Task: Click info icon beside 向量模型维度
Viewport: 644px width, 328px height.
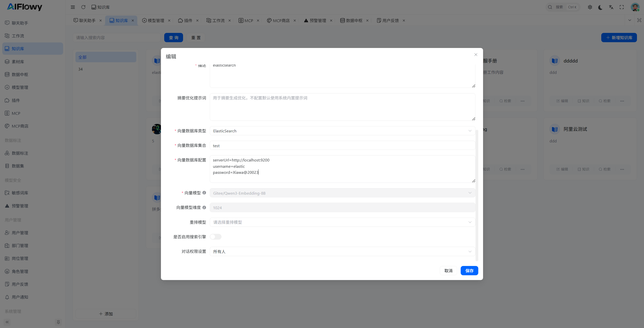Action: pos(204,207)
